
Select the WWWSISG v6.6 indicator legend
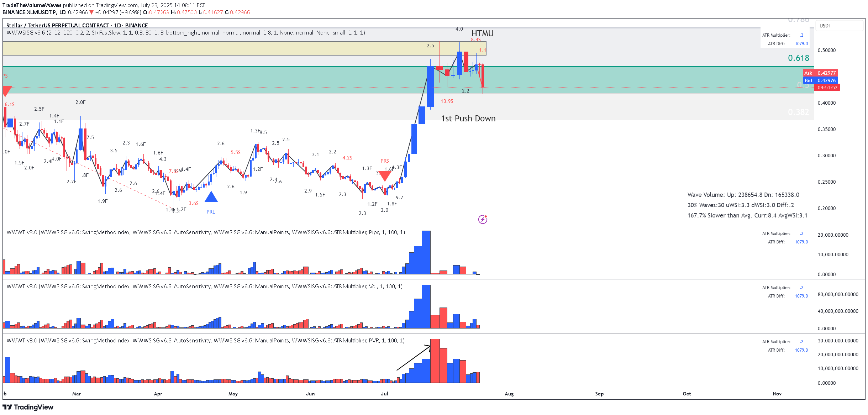pyautogui.click(x=185, y=33)
